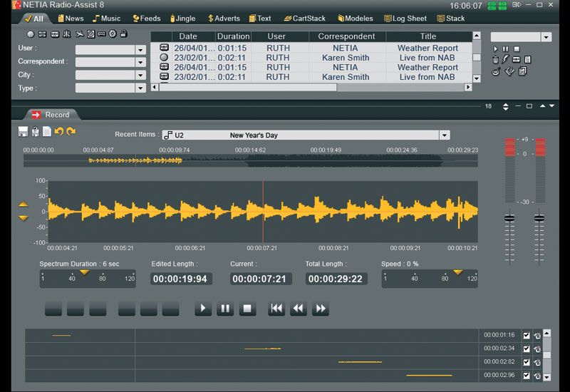
Task: Open the Feeds tab
Action: click(147, 19)
